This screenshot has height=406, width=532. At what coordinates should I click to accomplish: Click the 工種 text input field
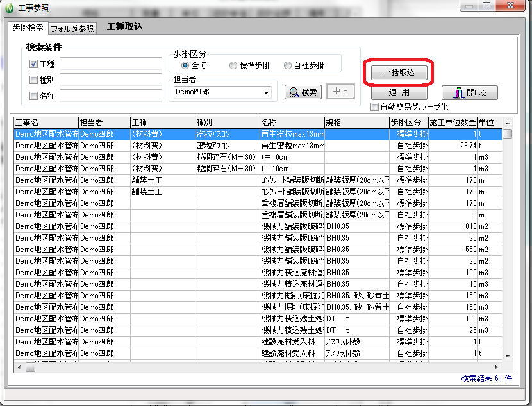tap(111, 64)
